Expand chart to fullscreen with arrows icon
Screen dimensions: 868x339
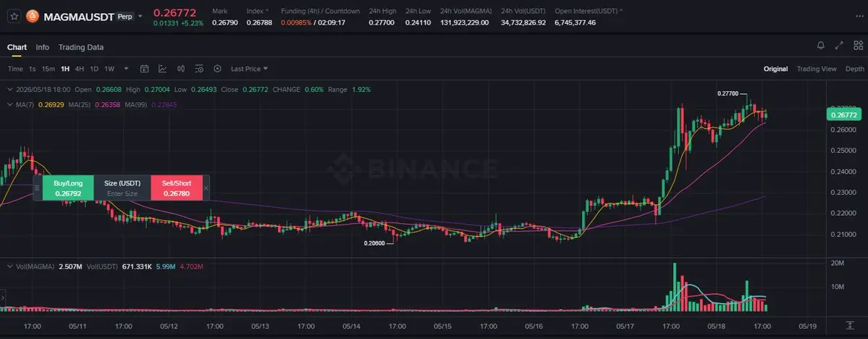tap(839, 46)
